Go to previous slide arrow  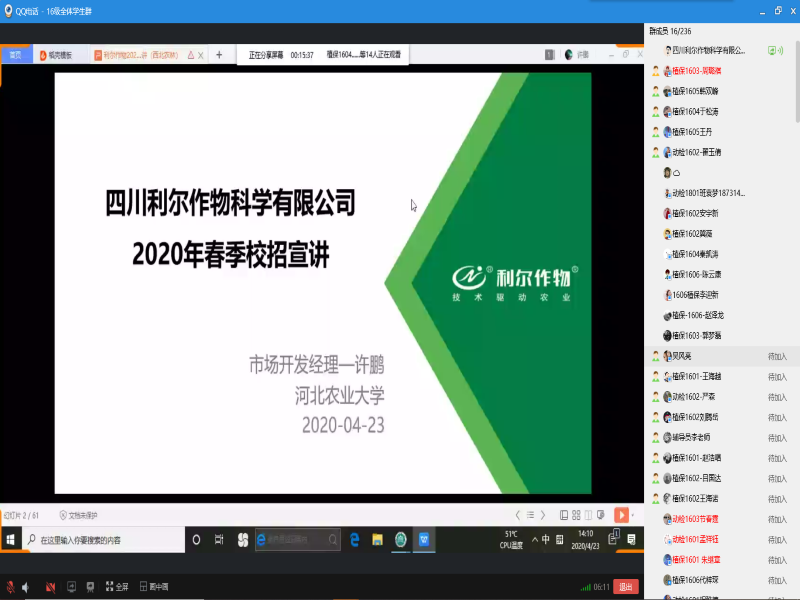518,515
